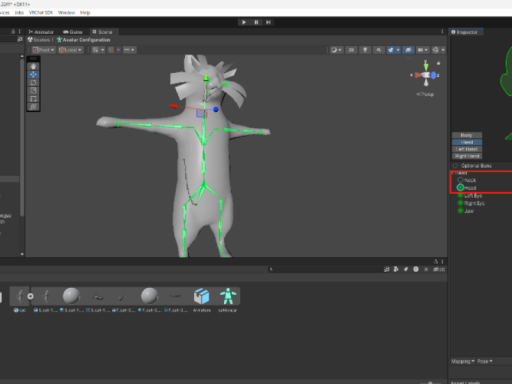Open scene effects dropdown arrow
This screenshot has height=384, width=512.
pos(398,50)
